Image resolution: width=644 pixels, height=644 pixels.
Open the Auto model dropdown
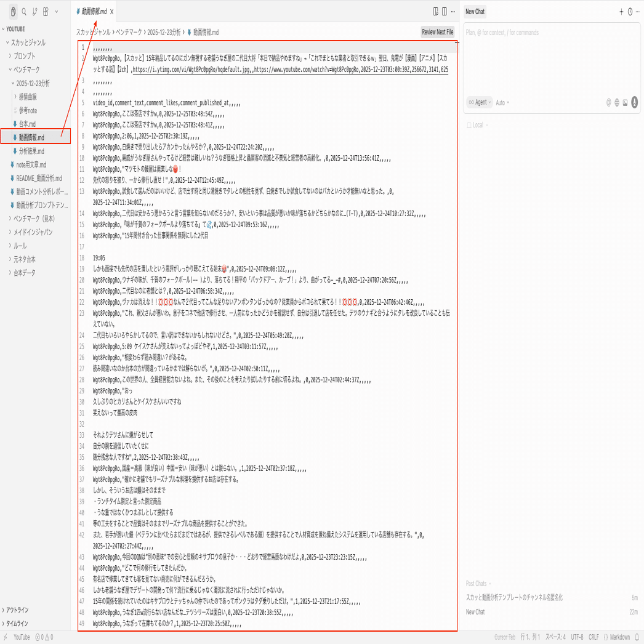(x=502, y=103)
